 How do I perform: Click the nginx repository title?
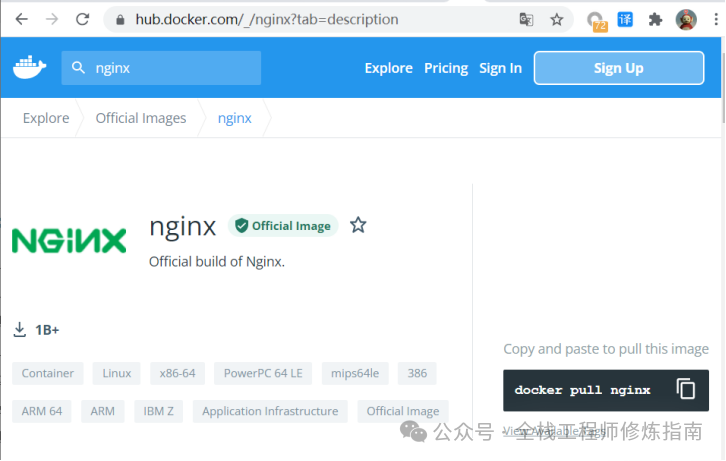(182, 227)
